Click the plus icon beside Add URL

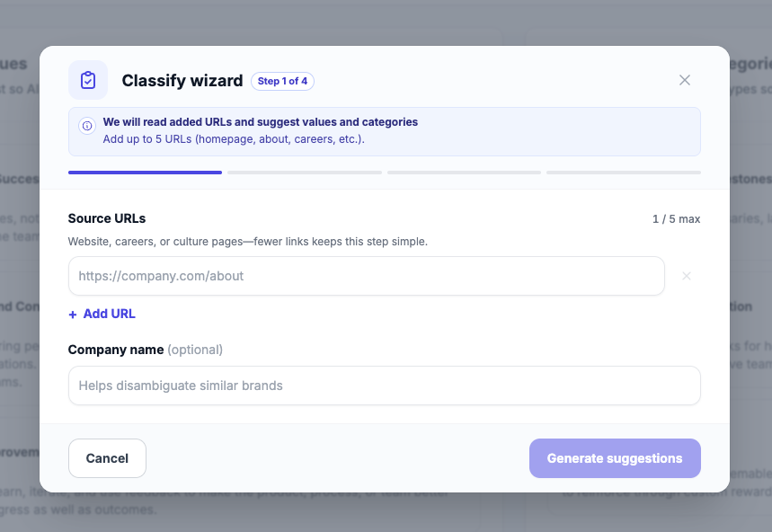[73, 315]
